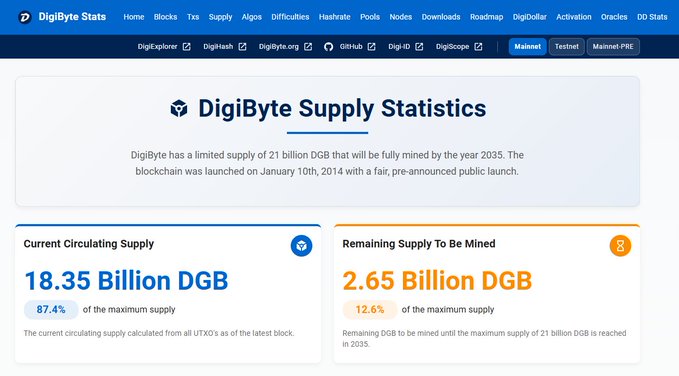The image size is (679, 376).
Task: Click the DigiByte logo icon in header
Action: (x=25, y=17)
